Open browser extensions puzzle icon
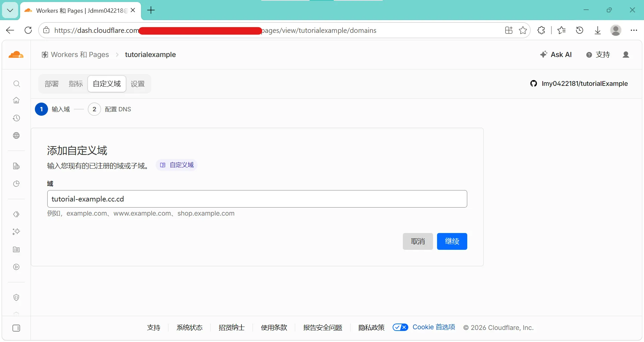 click(x=541, y=31)
